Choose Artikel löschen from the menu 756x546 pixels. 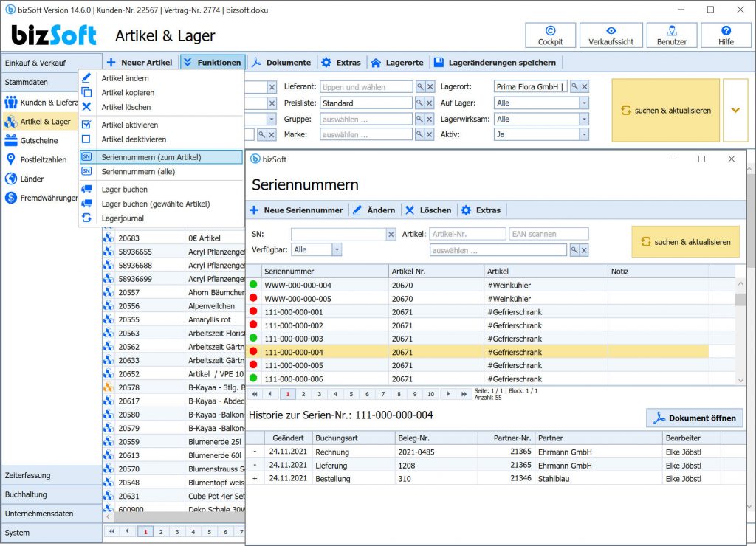click(x=162, y=107)
